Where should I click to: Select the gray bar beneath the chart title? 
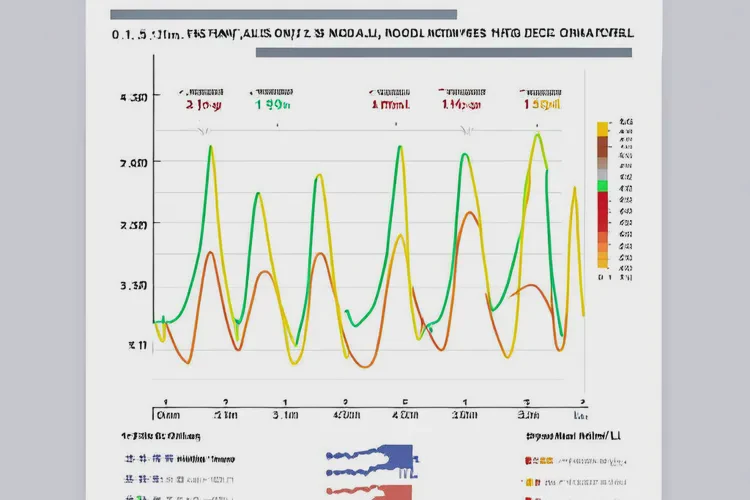coord(443,52)
